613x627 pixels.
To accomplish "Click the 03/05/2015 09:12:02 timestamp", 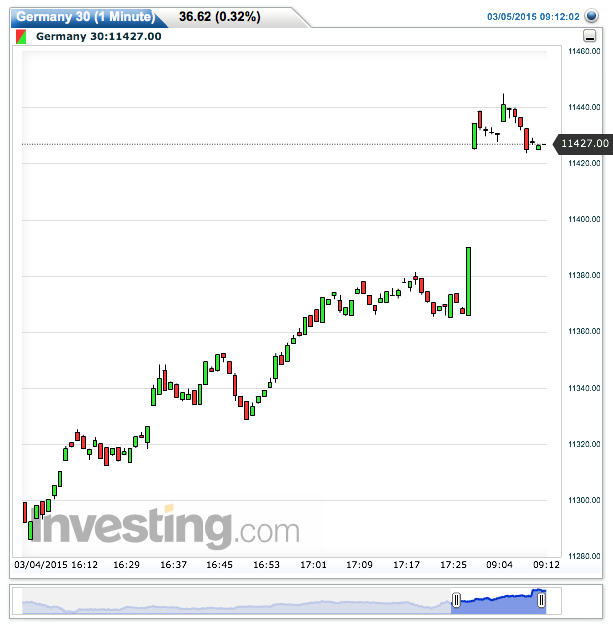I will click(533, 17).
